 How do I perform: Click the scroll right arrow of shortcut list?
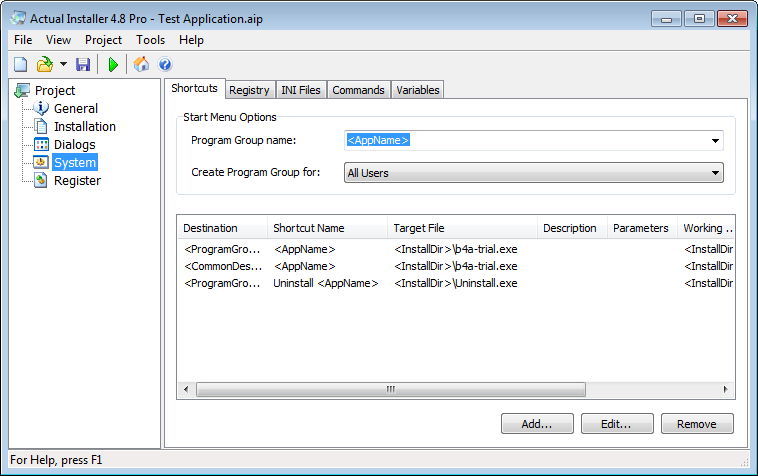click(x=725, y=389)
